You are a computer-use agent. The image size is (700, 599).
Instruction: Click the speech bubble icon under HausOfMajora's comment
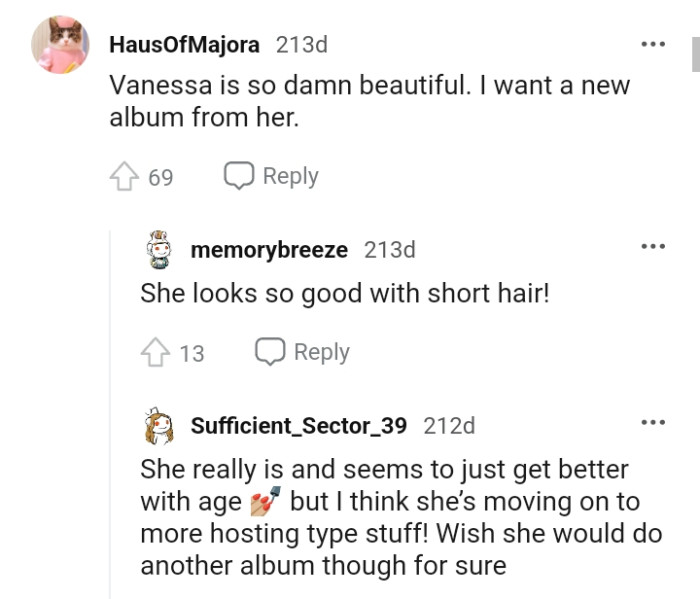pos(237,177)
